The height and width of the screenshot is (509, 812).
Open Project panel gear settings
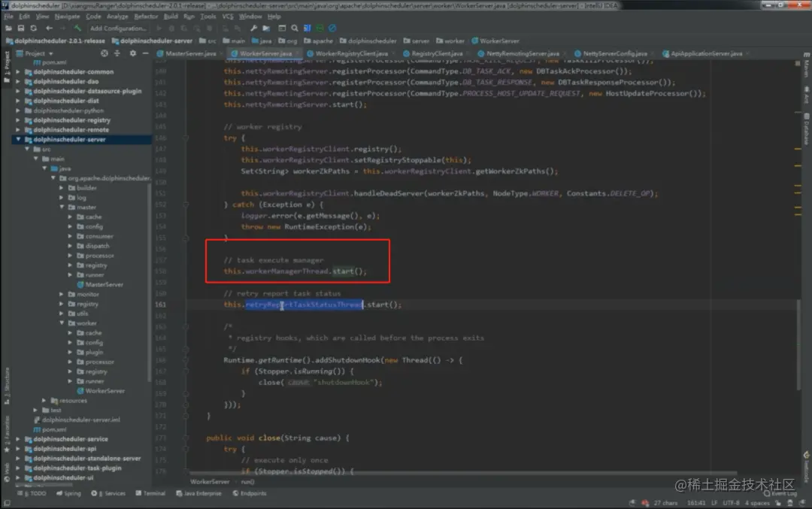[133, 53]
